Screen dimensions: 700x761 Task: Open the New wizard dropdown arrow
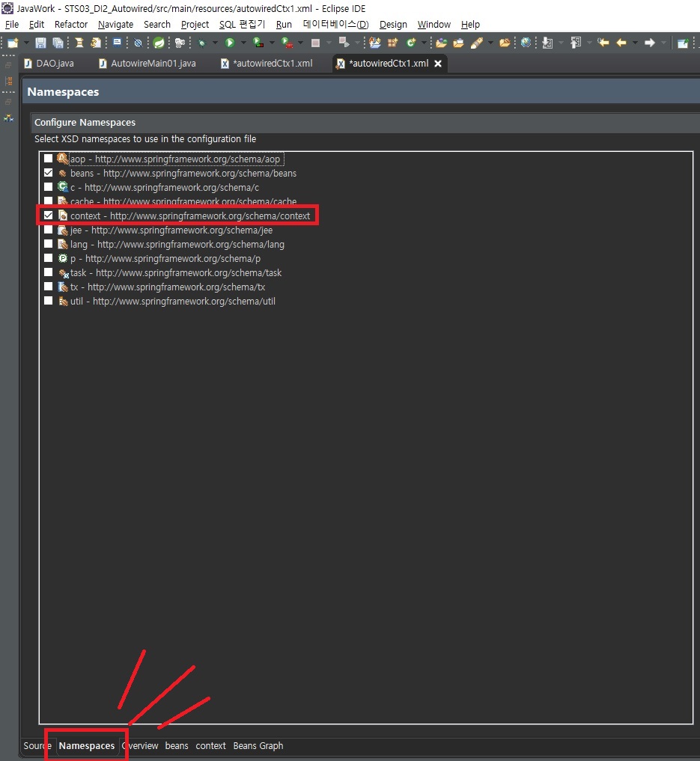[x=26, y=43]
